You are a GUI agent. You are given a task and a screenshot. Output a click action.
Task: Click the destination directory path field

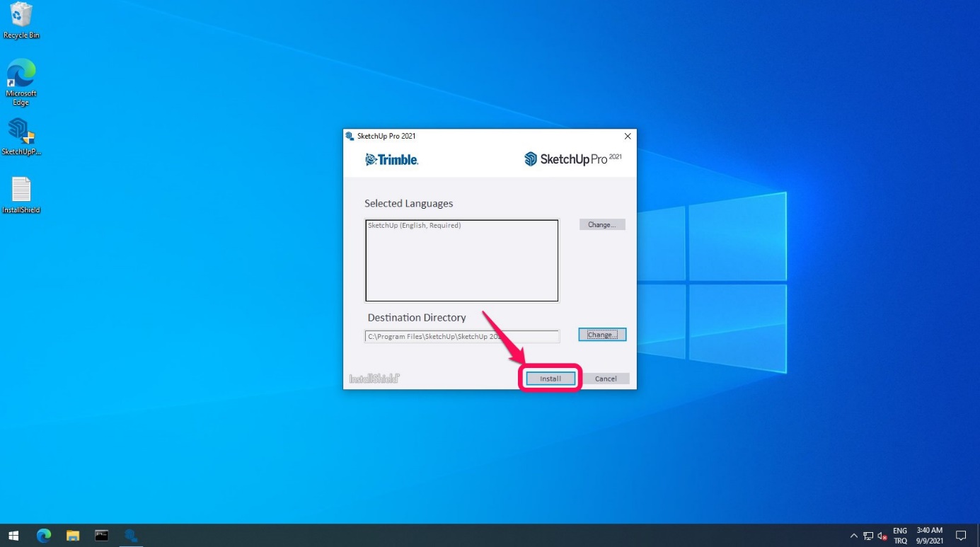point(462,337)
